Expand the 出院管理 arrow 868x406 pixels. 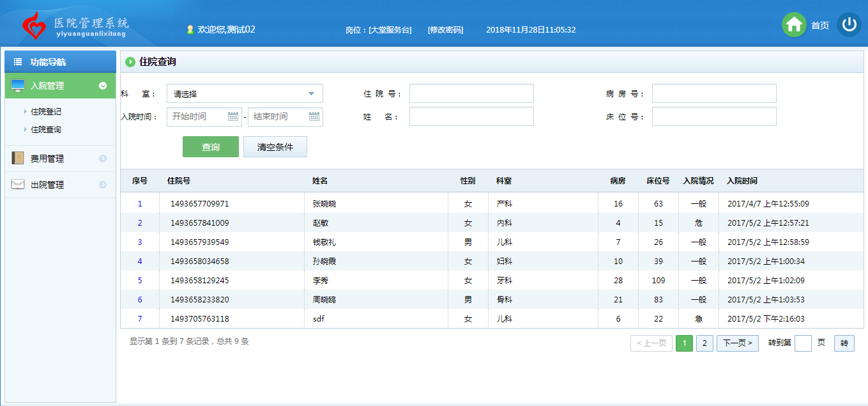103,185
